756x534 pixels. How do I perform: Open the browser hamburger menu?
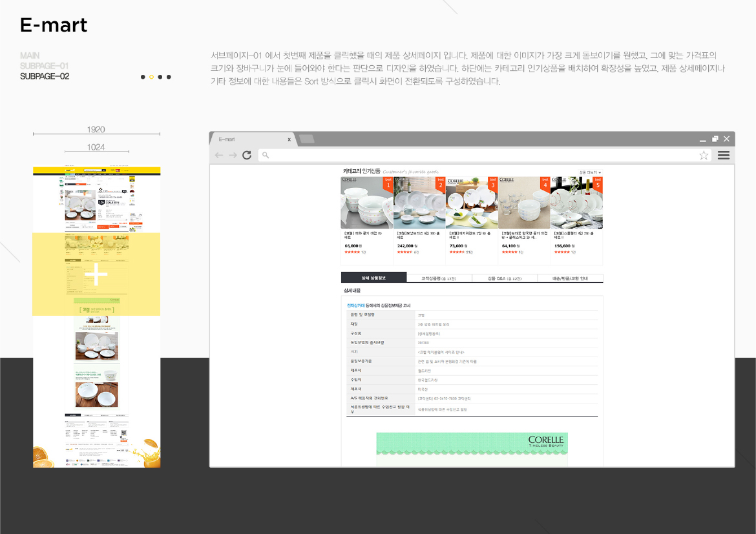(722, 156)
